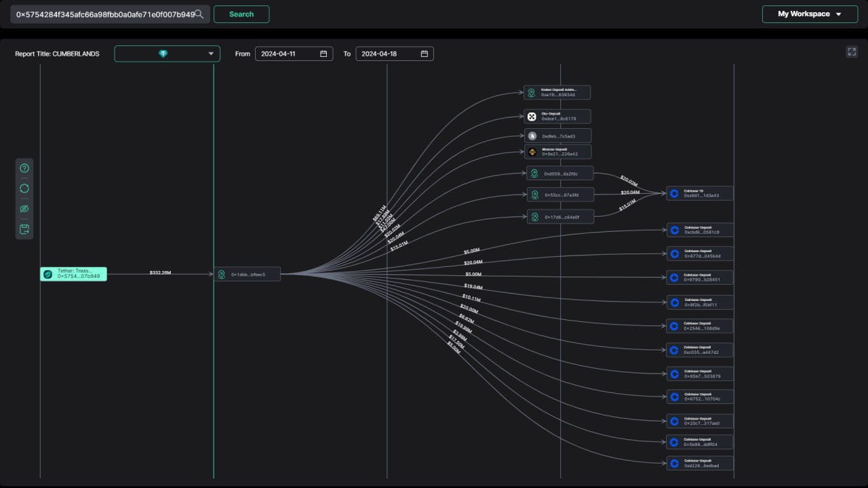This screenshot has height=488, width=868.
Task: Click the address text 0x55cc...67a3fd
Action: pos(561,195)
